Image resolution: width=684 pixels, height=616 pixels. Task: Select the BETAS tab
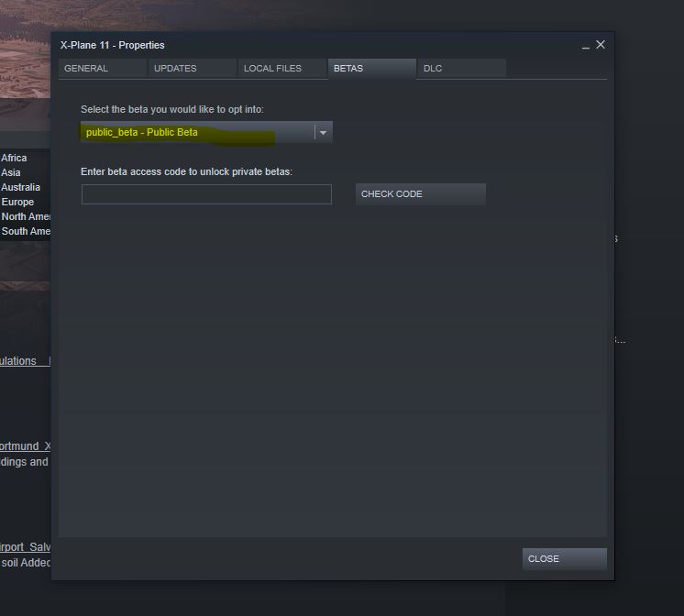(372, 69)
